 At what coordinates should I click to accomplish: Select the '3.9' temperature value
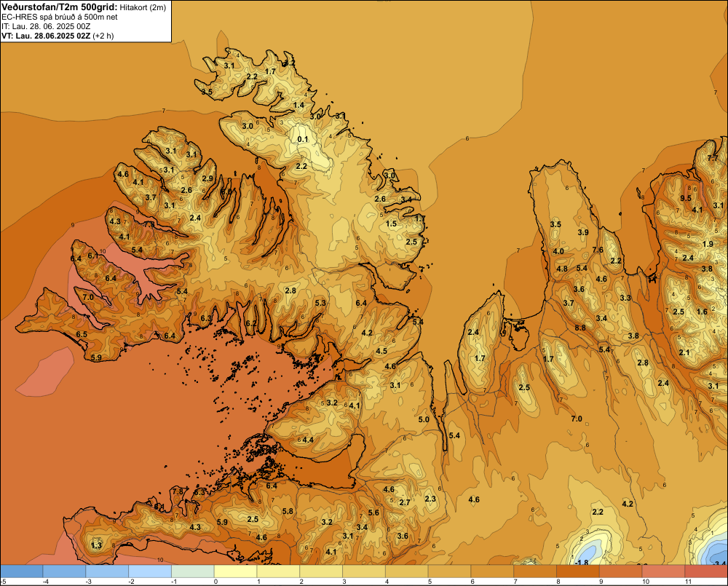tap(583, 232)
